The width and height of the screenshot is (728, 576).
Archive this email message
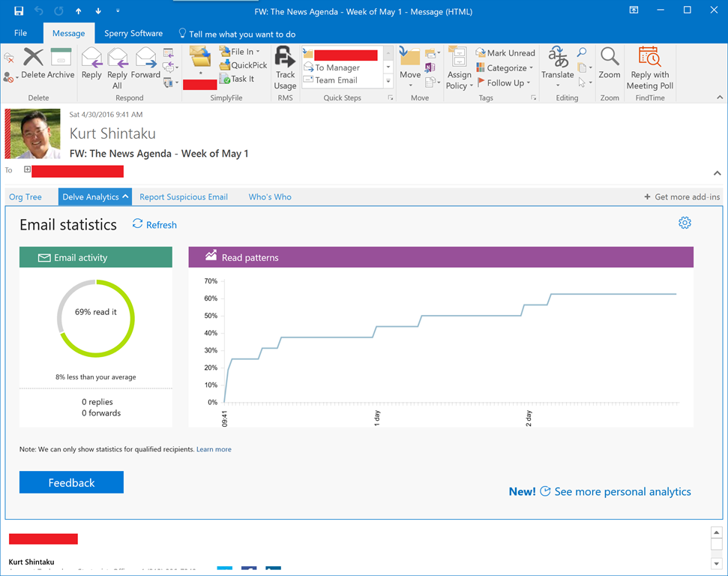pyautogui.click(x=61, y=63)
